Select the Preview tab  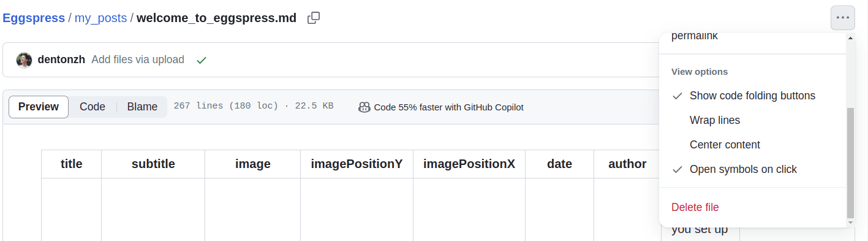39,107
